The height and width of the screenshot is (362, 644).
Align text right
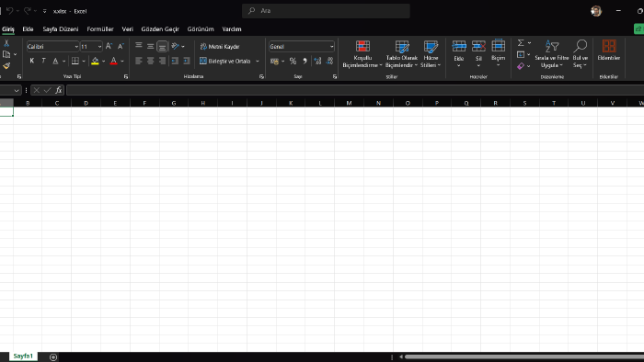(162, 61)
